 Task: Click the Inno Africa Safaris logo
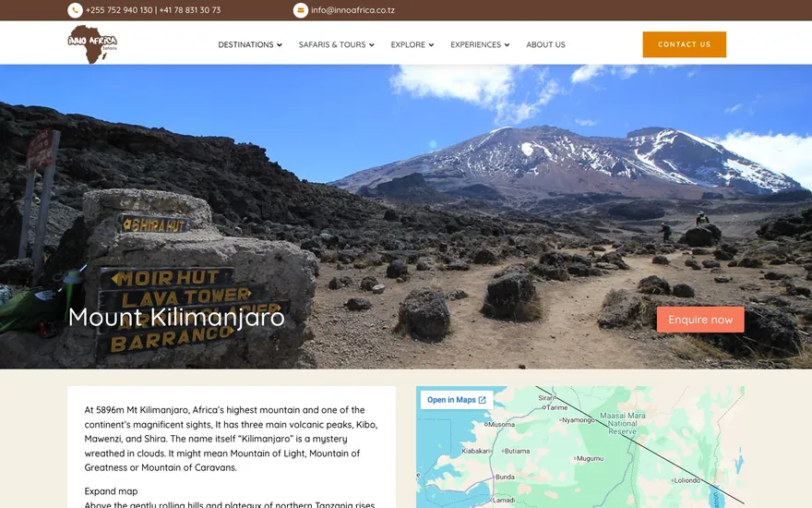tap(92, 44)
